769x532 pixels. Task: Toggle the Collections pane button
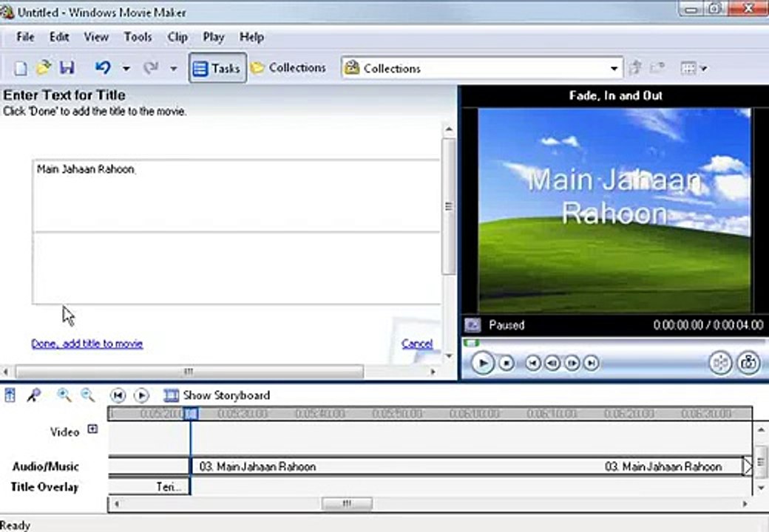point(288,67)
